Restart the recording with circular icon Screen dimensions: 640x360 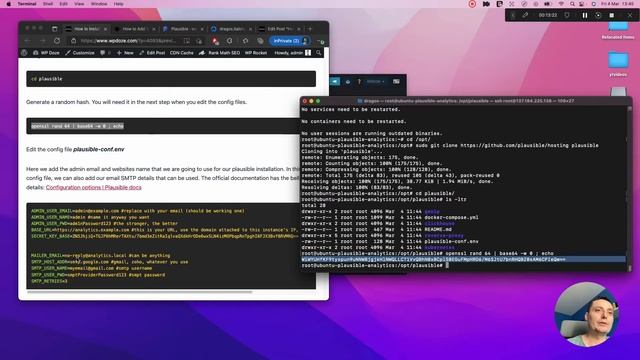click(598, 15)
